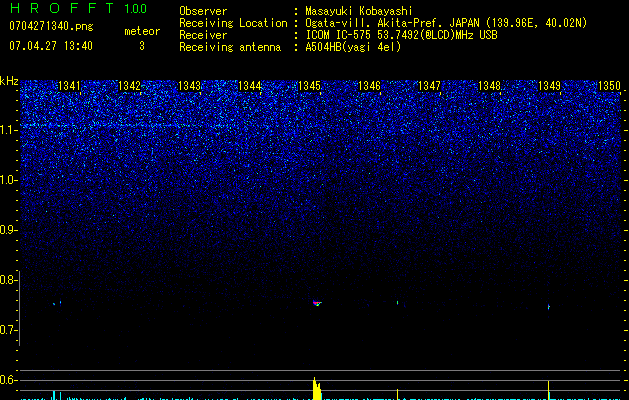Click the 1344 time marker

(250, 86)
